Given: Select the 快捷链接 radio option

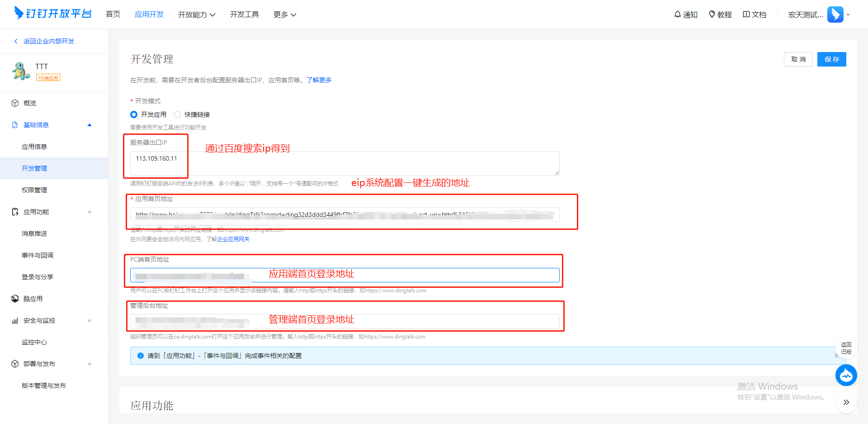Looking at the screenshot, I should (177, 114).
